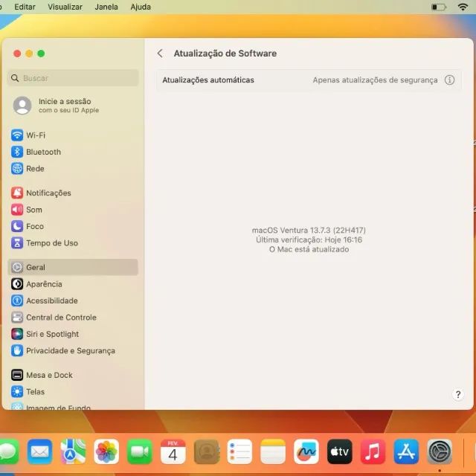Click info icon for automatic updates
Viewport: 476px width, 476px height.
click(449, 80)
